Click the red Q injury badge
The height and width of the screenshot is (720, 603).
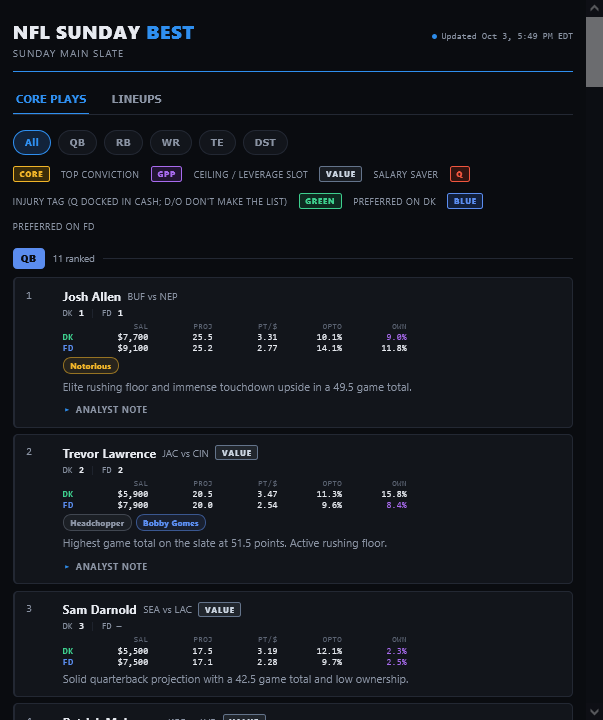click(460, 174)
